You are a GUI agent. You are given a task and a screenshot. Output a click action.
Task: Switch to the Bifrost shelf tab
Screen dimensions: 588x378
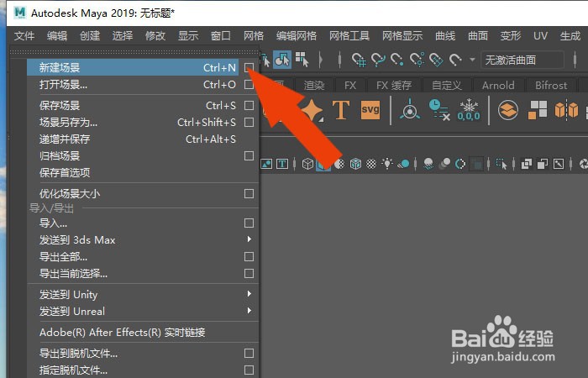(551, 86)
